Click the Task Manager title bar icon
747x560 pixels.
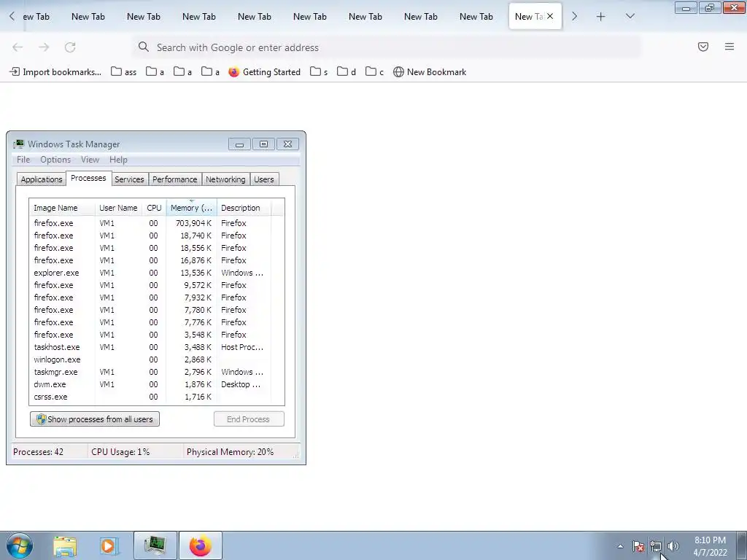(x=18, y=144)
